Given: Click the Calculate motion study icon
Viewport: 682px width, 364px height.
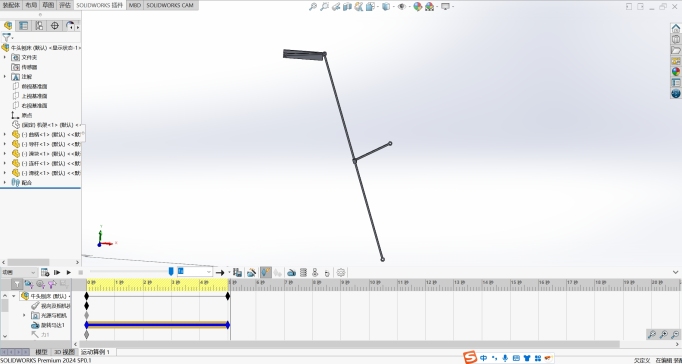Looking at the screenshot, I should point(45,273).
